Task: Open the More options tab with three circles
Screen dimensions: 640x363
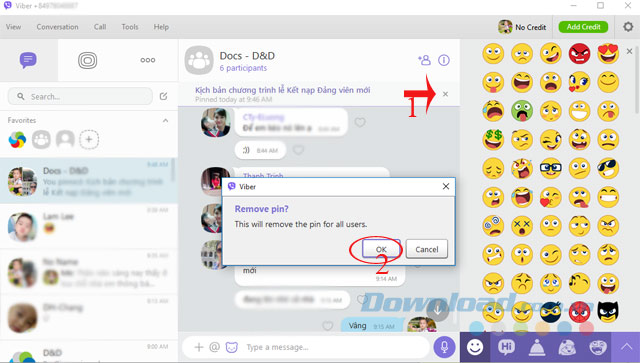Action: (x=147, y=60)
